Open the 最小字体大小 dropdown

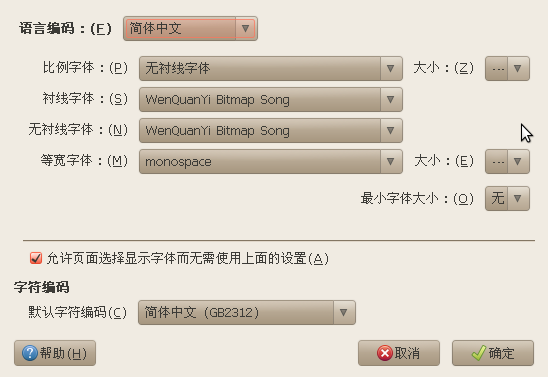[507, 198]
